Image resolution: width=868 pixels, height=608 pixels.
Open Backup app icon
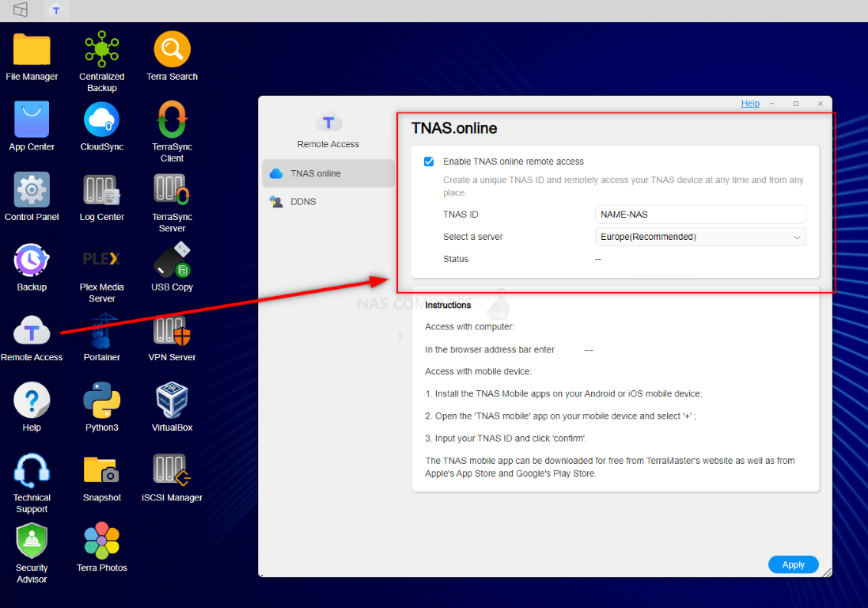(32, 260)
